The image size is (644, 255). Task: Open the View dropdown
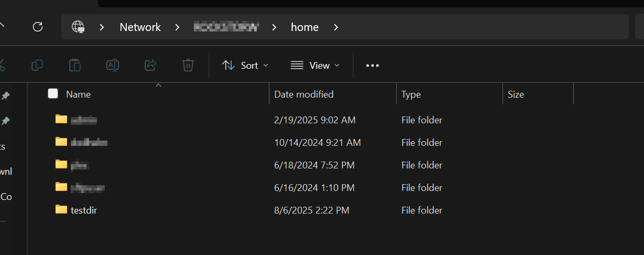315,66
